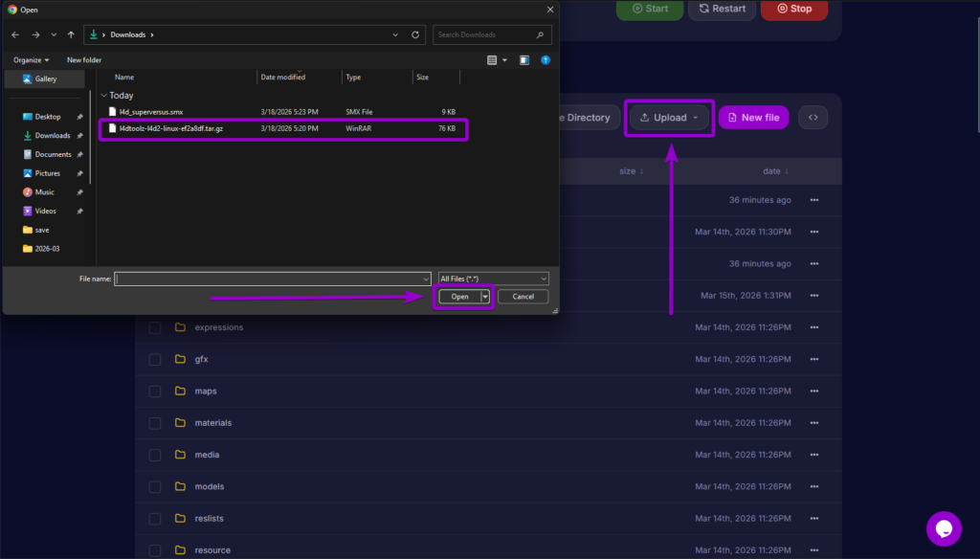Click the code editor angle-brackets icon

[813, 117]
